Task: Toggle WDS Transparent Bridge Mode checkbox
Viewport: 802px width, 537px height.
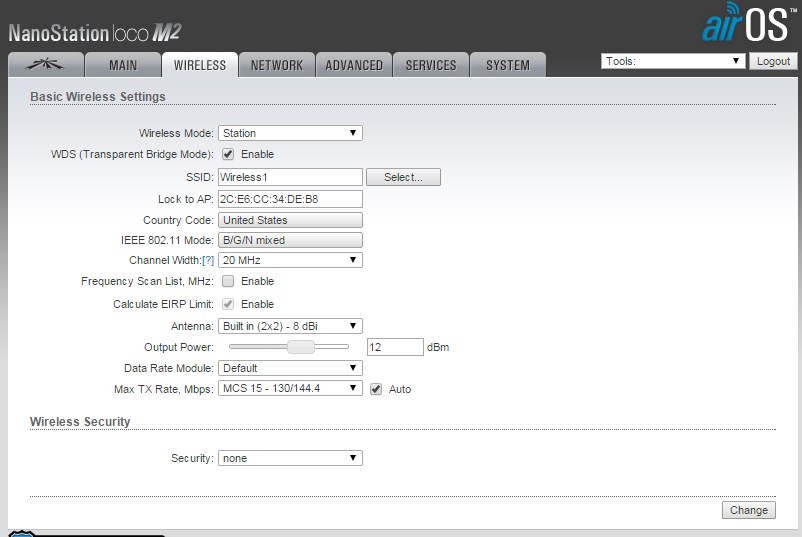Action: [x=228, y=154]
